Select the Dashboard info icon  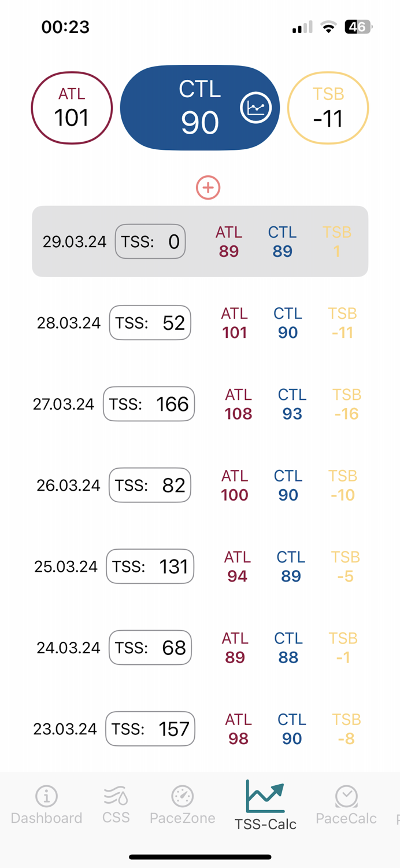pyautogui.click(x=46, y=797)
